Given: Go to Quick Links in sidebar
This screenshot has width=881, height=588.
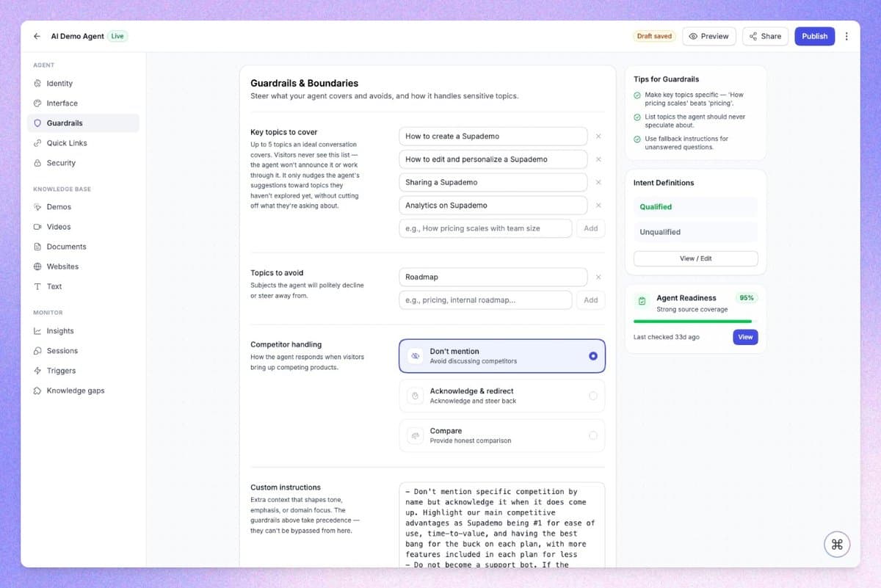Looking at the screenshot, I should pyautogui.click(x=83, y=143).
